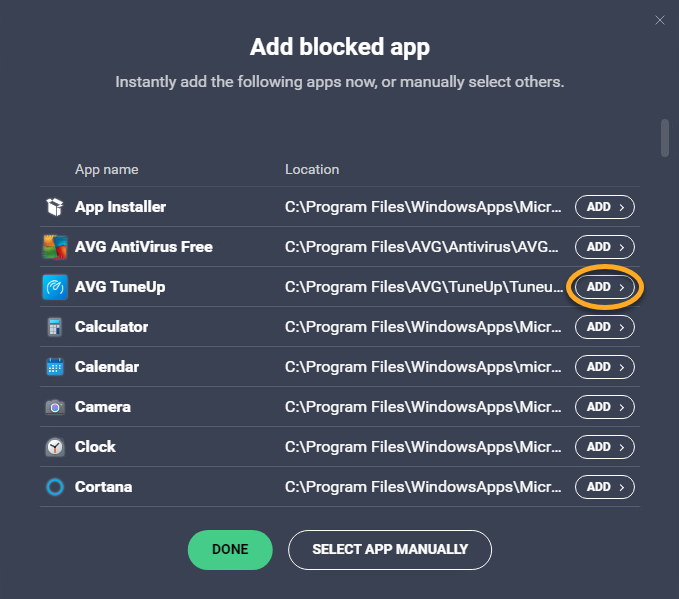Add AVG AntiVirus Free to blocked apps
The height and width of the screenshot is (599, 679).
tap(604, 247)
